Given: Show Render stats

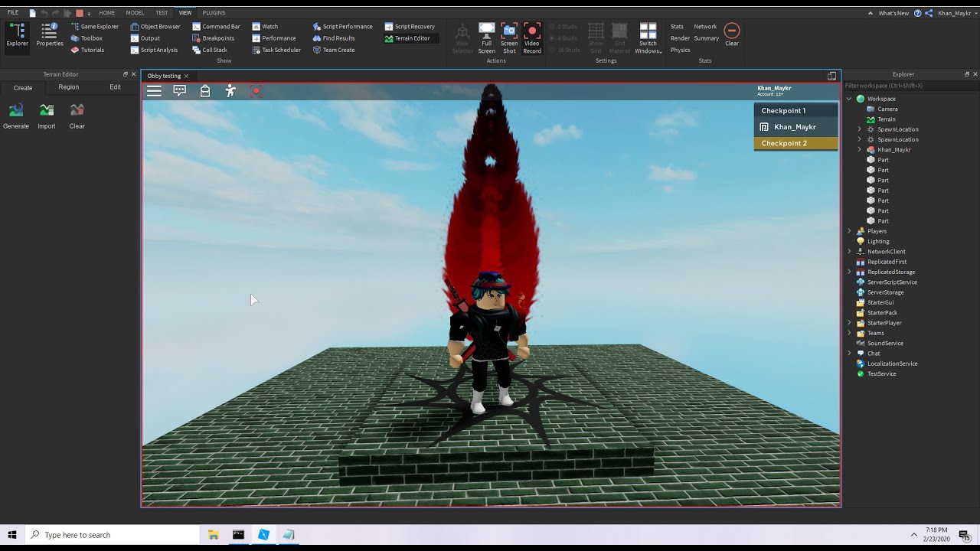Looking at the screenshot, I should tap(680, 38).
